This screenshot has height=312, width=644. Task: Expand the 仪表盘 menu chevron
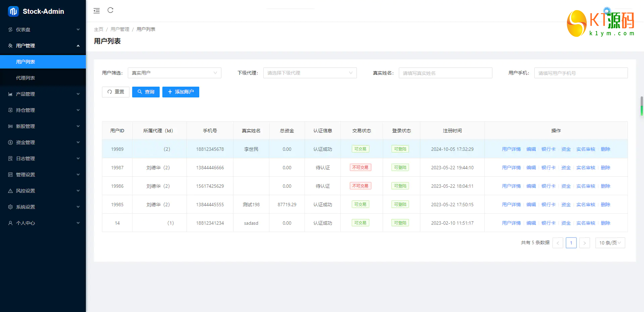tap(78, 30)
